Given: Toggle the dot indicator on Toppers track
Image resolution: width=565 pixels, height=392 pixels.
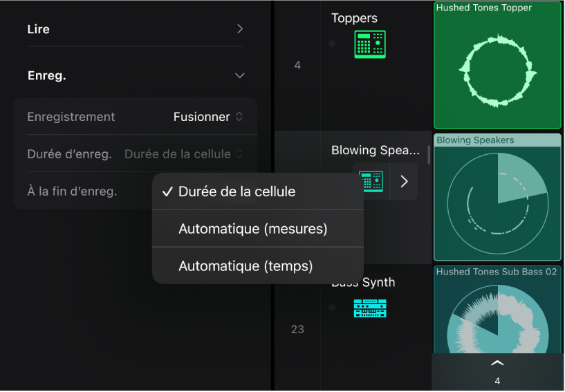Looking at the screenshot, I should coord(332,44).
